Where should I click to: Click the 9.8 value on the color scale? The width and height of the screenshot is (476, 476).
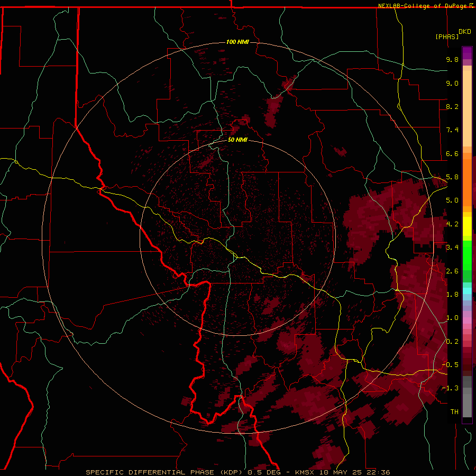[452, 59]
